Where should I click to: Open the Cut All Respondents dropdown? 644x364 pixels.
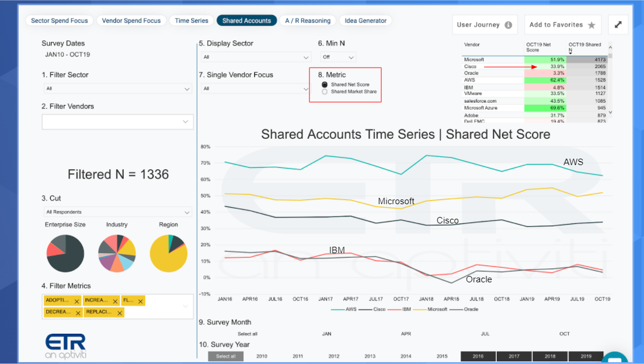(x=117, y=212)
